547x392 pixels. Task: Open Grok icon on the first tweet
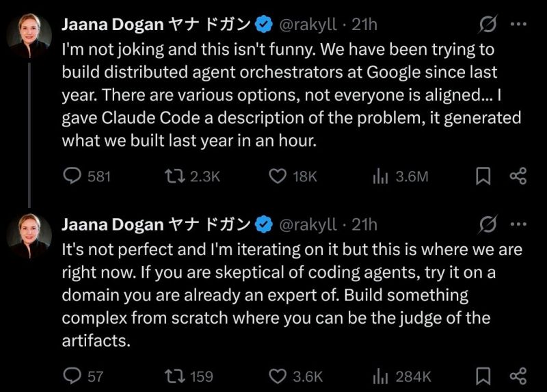488,25
